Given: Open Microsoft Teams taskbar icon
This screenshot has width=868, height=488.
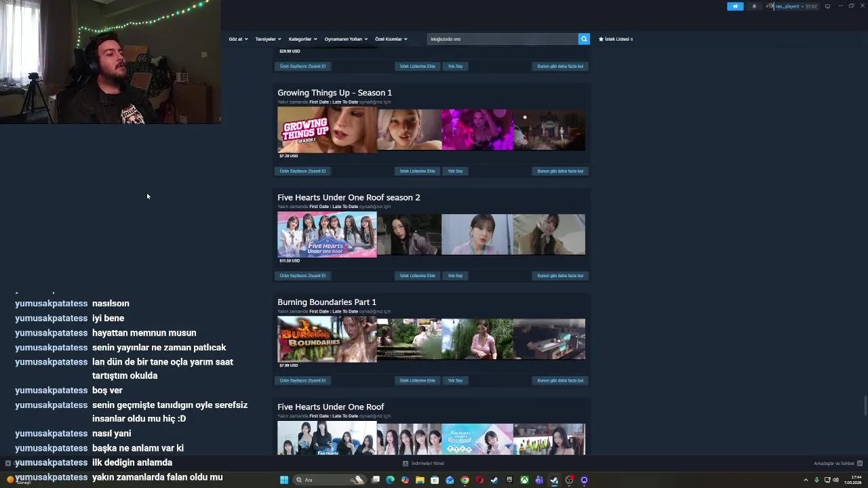Looking at the screenshot, I should [539, 480].
